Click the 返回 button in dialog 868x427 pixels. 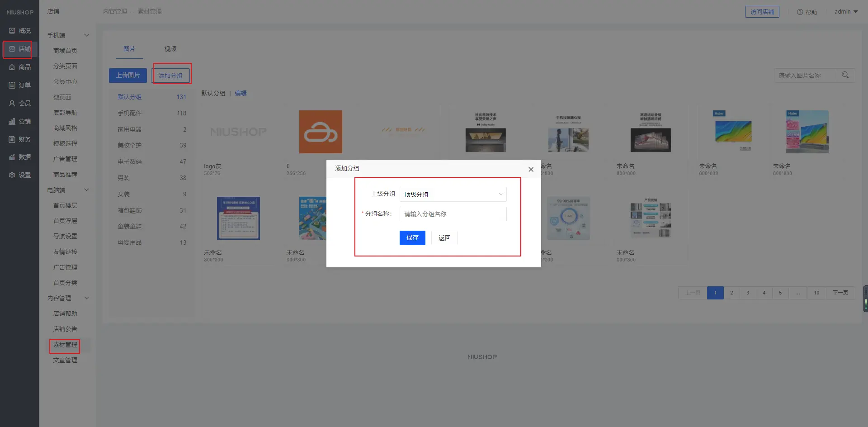pos(444,238)
